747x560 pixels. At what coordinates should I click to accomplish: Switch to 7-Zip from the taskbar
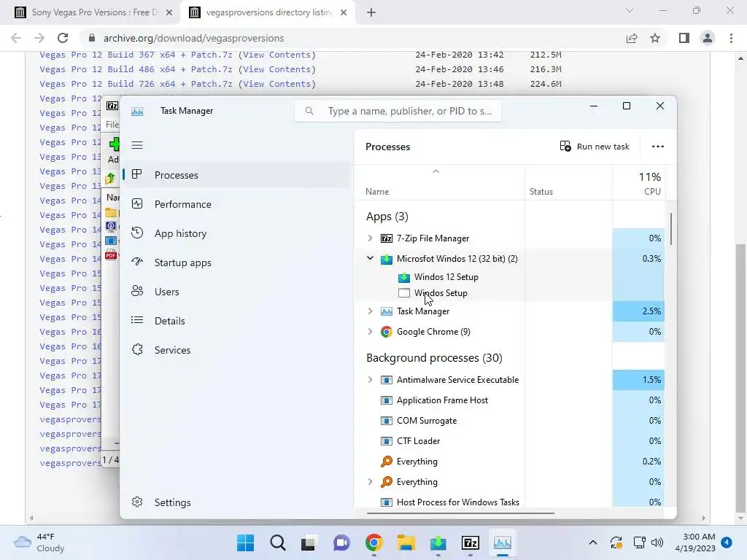click(x=471, y=542)
